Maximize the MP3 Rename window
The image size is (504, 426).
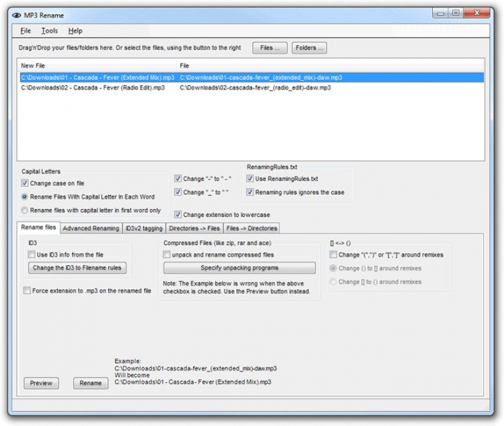point(456,13)
